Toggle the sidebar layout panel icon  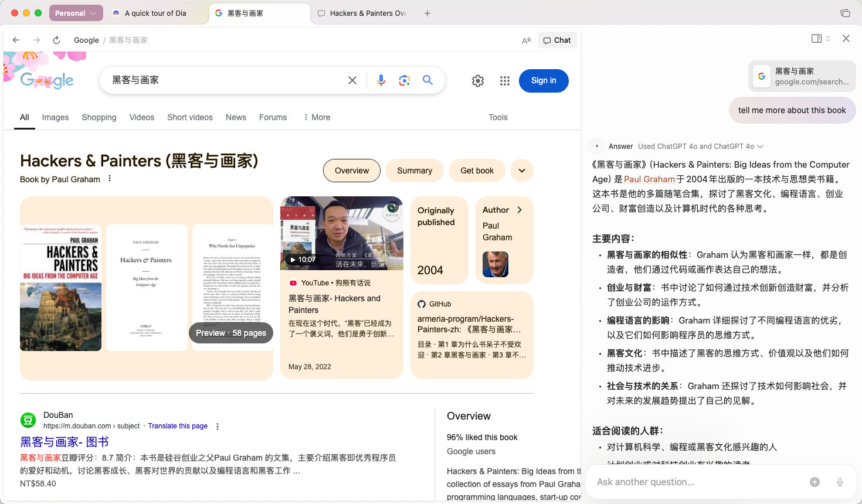pos(816,39)
